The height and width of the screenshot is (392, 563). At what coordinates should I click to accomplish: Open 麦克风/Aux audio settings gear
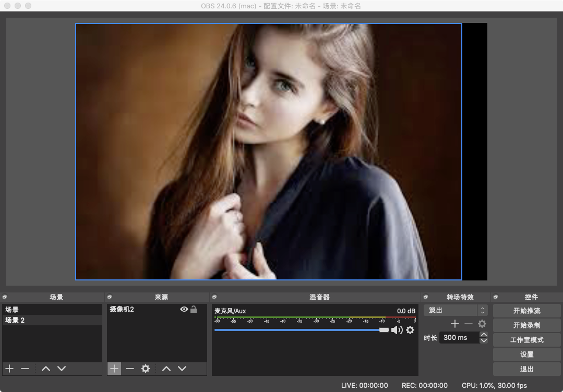pos(410,330)
